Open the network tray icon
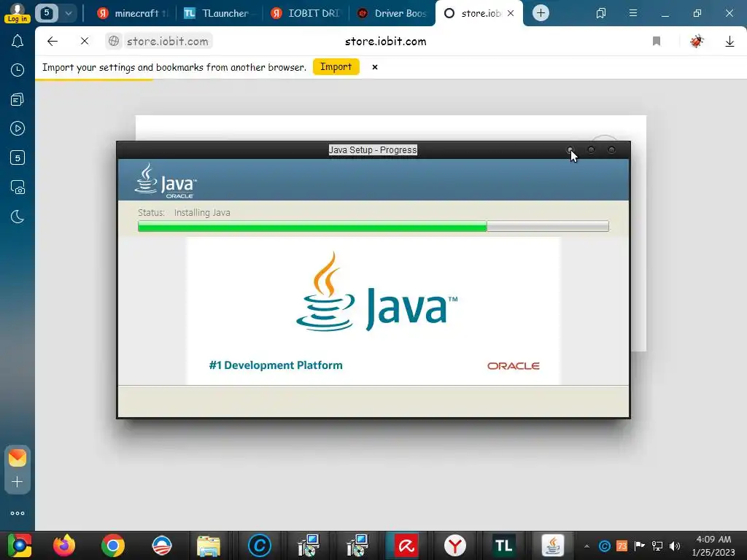Image resolution: width=747 pixels, height=560 pixels. (x=657, y=546)
